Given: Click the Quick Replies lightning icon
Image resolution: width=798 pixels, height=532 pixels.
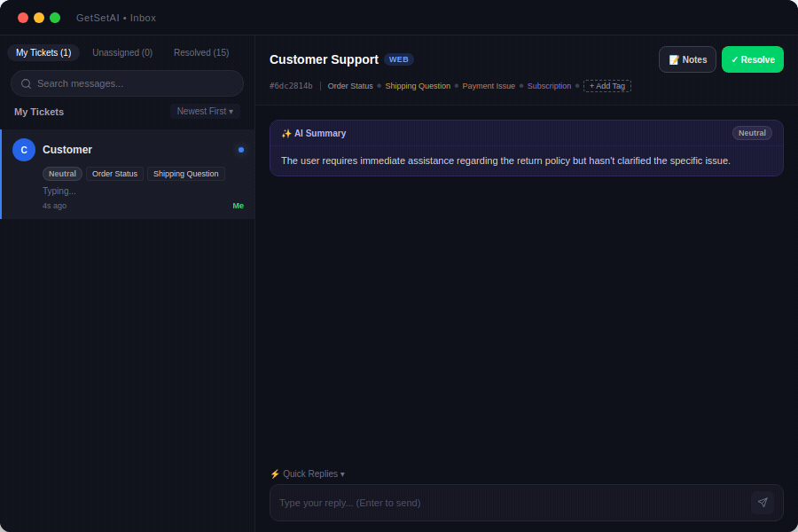Looking at the screenshot, I should pyautogui.click(x=275, y=474).
